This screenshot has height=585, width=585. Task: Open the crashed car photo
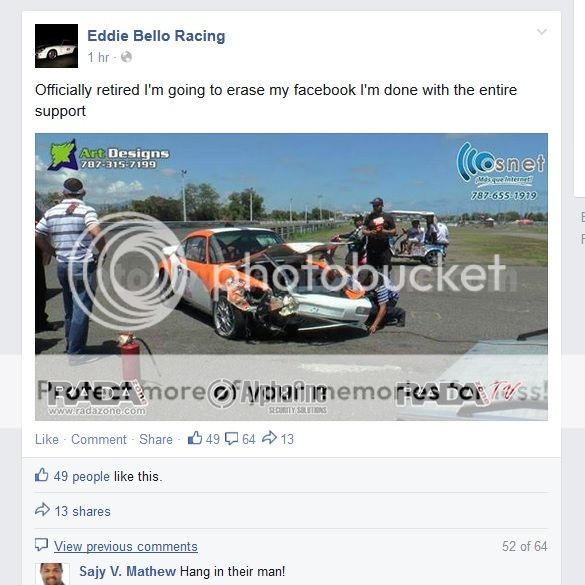(x=291, y=277)
